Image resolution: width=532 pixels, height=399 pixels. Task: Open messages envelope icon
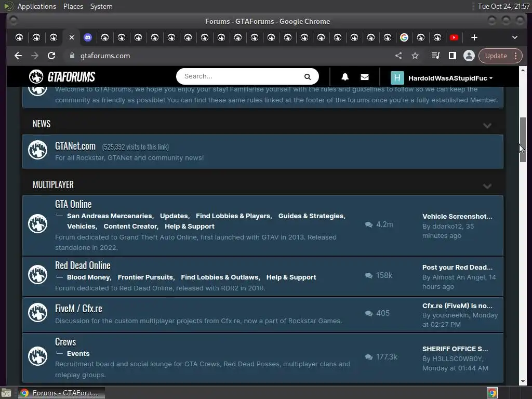365,77
